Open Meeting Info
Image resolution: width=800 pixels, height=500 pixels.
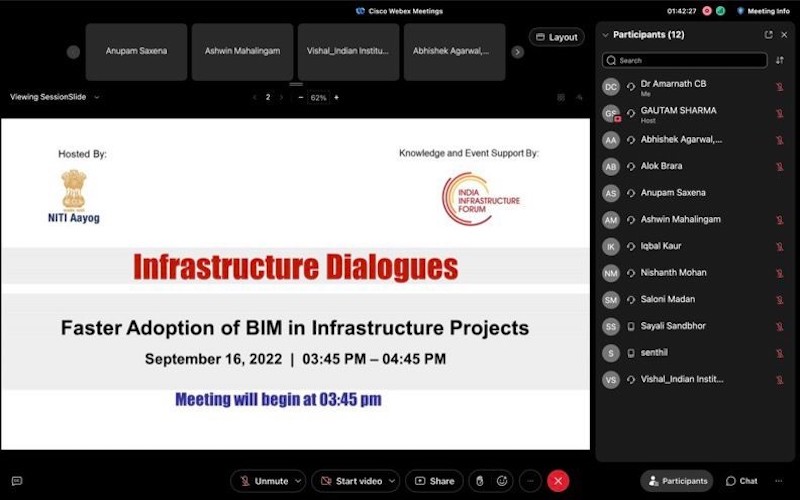tap(764, 11)
